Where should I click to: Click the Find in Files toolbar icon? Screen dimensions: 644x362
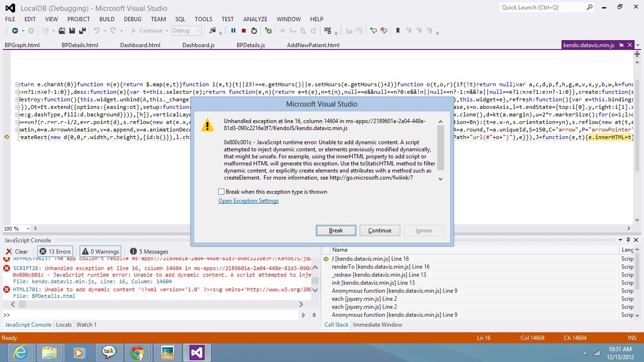[213, 31]
